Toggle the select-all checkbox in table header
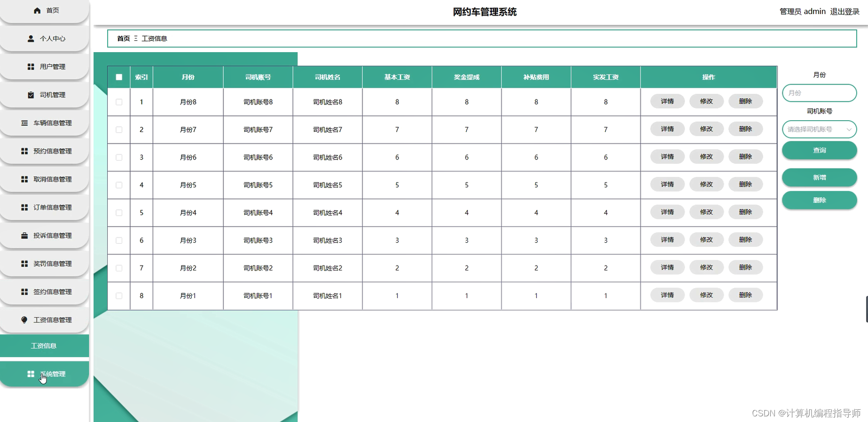The height and width of the screenshot is (422, 868). click(x=119, y=77)
